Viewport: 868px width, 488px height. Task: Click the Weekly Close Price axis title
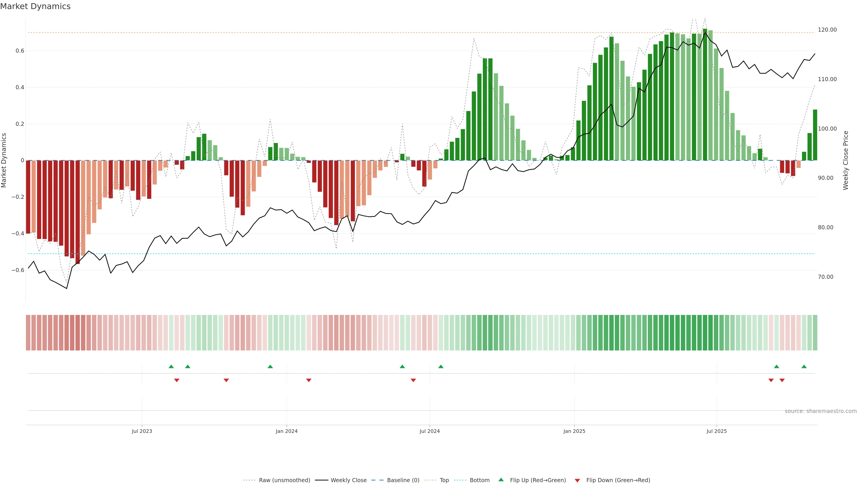click(845, 160)
